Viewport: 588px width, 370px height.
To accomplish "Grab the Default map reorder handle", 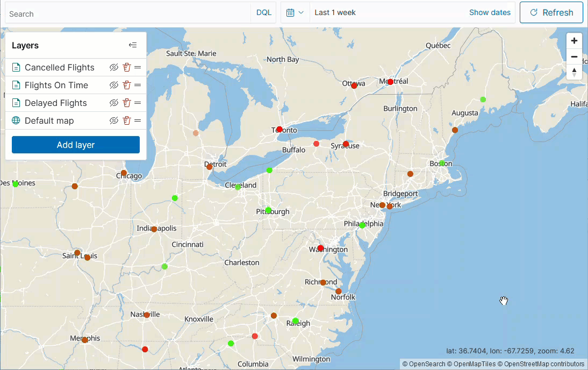I will coord(138,120).
